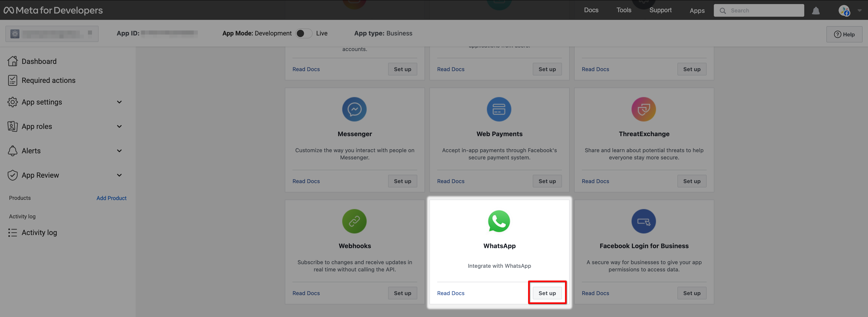The image size is (868, 317).
Task: Go to Dashboard in the sidebar
Action: (39, 61)
